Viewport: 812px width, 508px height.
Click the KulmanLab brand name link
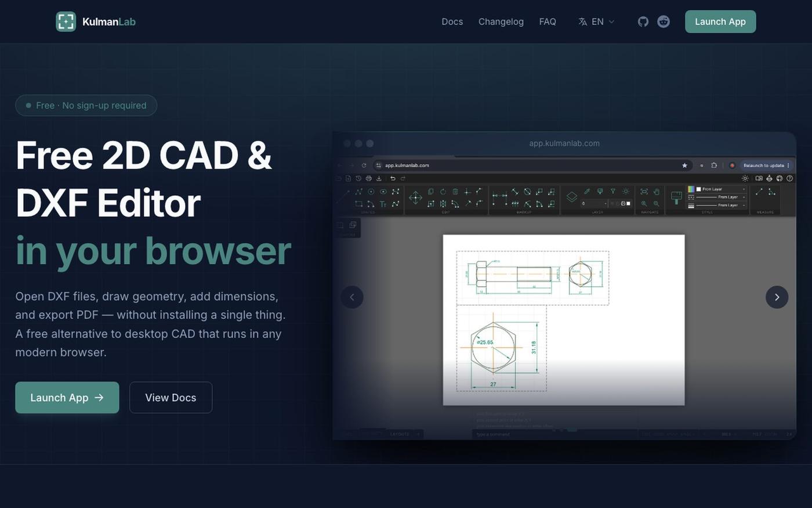(x=109, y=21)
